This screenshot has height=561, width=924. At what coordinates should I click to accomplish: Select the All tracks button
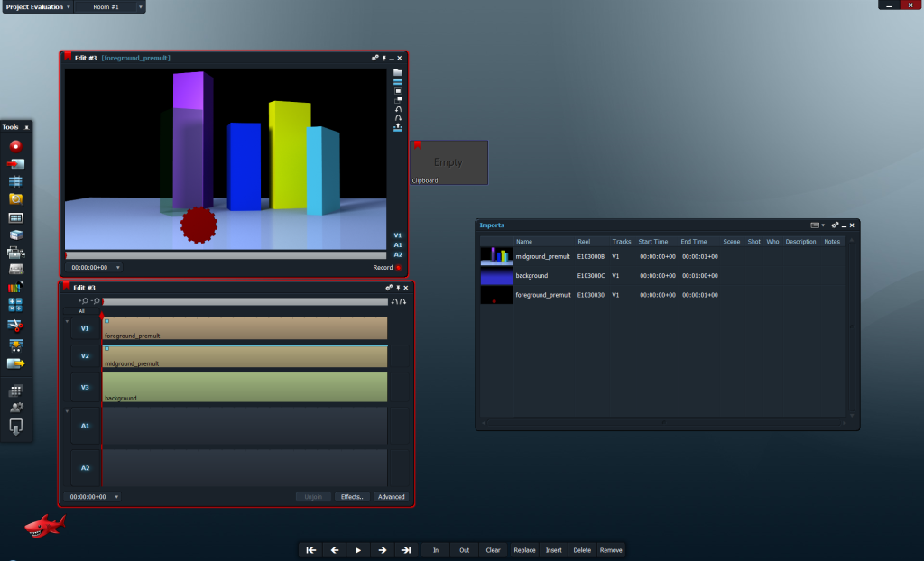82,311
